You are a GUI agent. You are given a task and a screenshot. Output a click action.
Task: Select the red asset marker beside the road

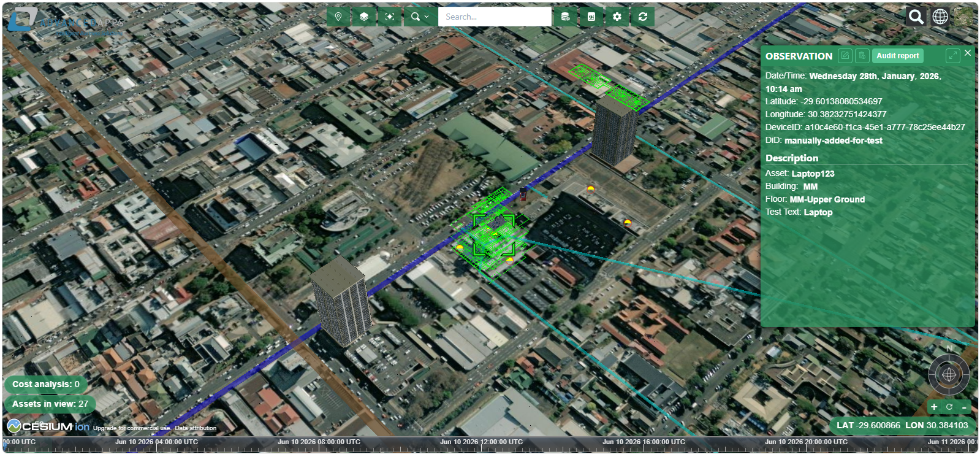(x=523, y=194)
